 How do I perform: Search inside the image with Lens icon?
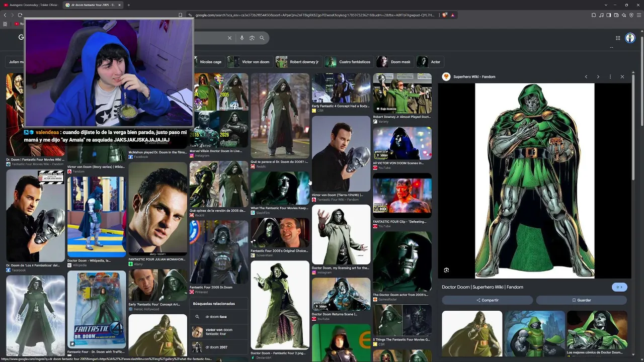(446, 270)
